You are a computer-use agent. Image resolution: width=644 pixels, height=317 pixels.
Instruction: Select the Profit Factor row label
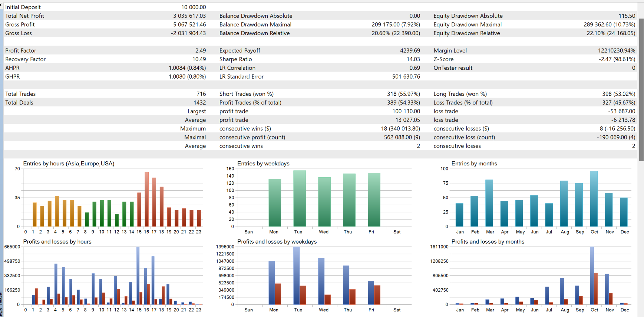pos(21,50)
